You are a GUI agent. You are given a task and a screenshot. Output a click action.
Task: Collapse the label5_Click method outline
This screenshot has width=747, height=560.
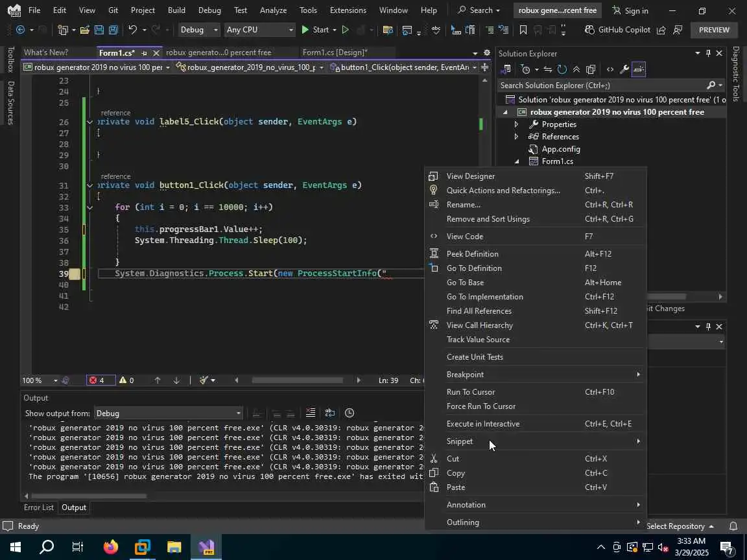point(89,122)
